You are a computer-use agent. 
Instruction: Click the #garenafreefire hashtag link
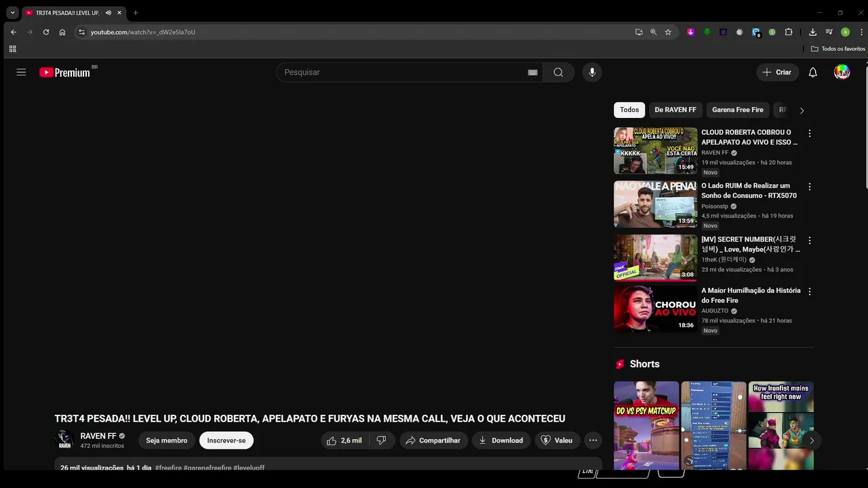(x=208, y=468)
